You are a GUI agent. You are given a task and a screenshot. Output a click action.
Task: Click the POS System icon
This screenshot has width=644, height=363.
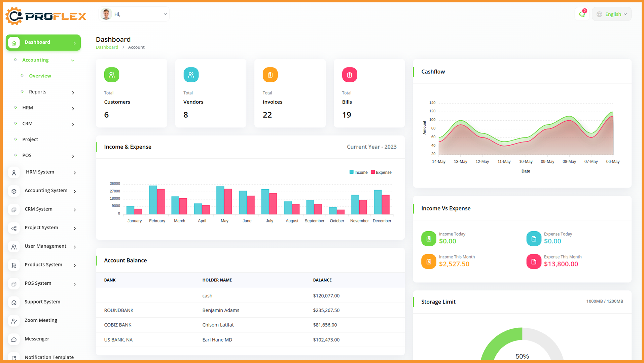pyautogui.click(x=14, y=284)
